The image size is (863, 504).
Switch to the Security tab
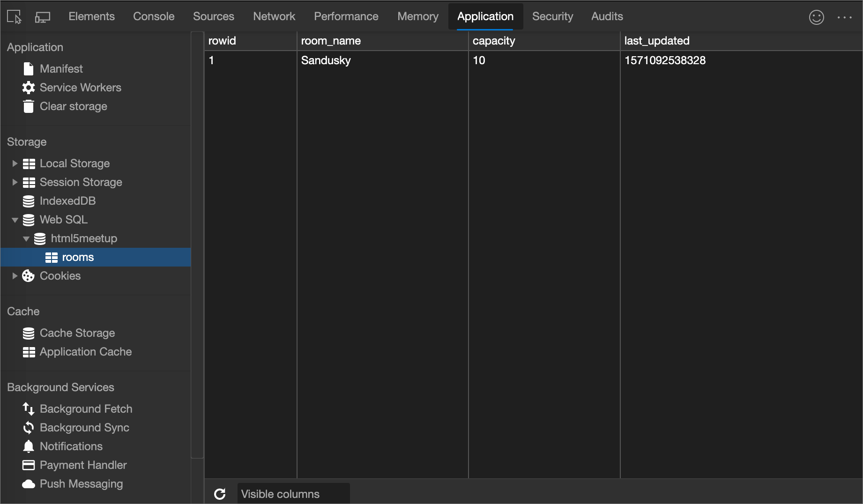pos(553,16)
